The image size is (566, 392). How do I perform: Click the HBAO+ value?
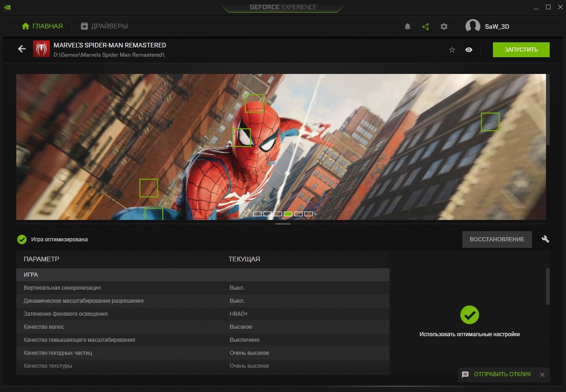tap(239, 314)
